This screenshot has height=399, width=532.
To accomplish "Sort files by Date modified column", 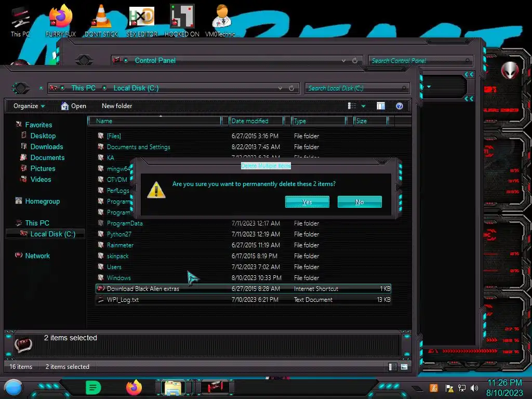I will click(256, 121).
